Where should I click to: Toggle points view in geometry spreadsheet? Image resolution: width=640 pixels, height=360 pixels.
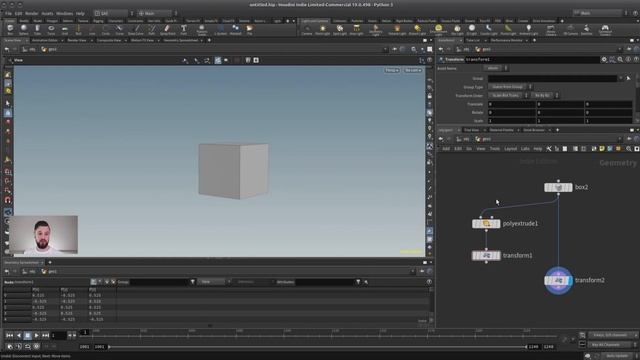coord(93,282)
